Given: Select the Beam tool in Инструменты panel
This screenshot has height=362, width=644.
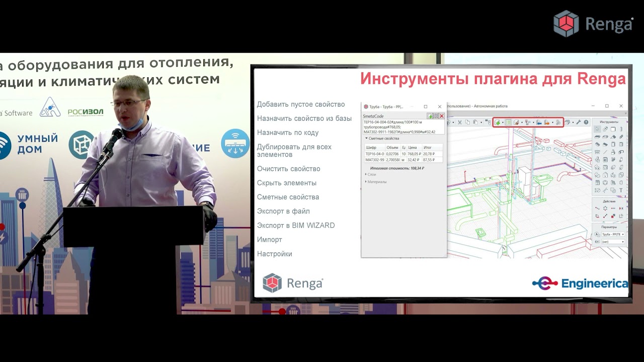Looking at the screenshot, I should [x=621, y=136].
